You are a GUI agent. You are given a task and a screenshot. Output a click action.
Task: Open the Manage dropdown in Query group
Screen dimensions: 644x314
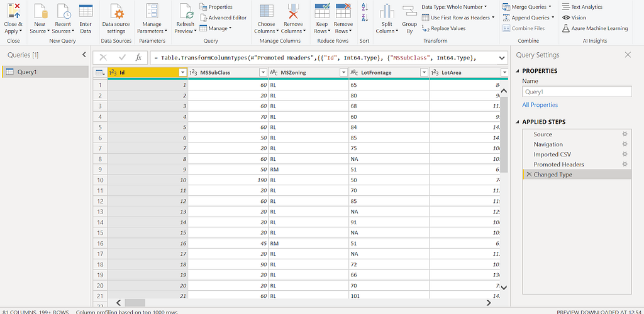tap(216, 28)
